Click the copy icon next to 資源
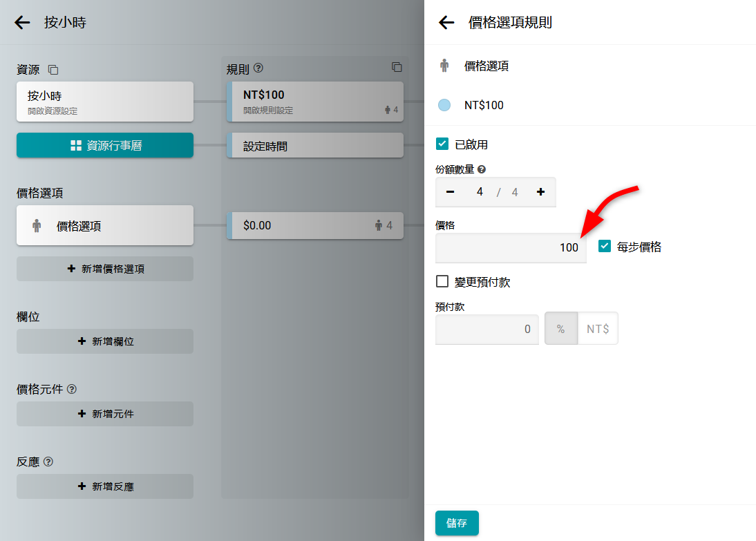This screenshot has height=541, width=756. (53, 70)
